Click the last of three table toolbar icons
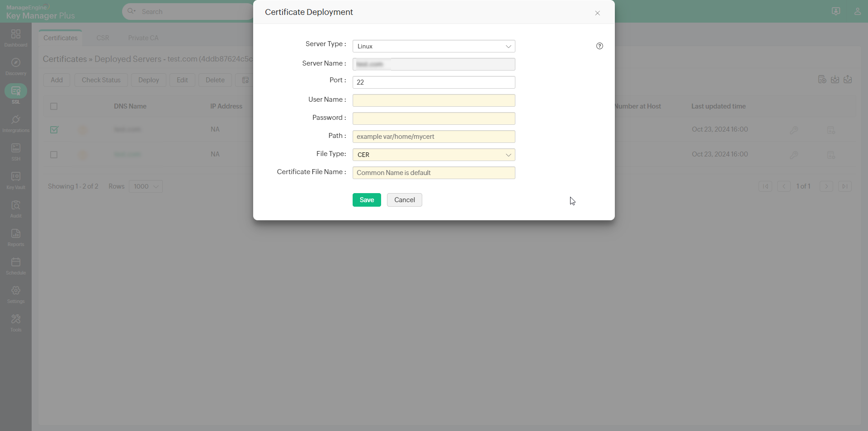Screen dimensions: 868x431 tap(848, 80)
